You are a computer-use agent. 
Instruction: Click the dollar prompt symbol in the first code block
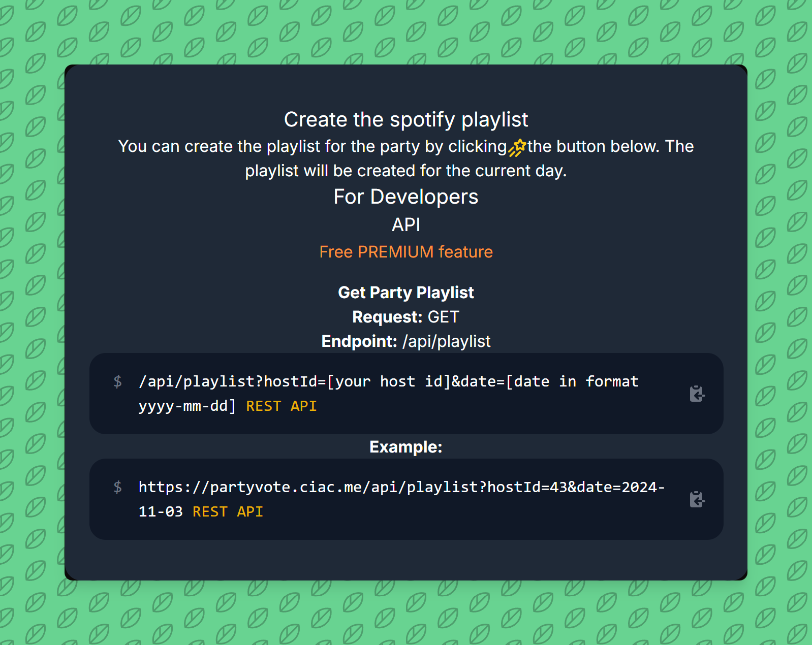tap(118, 382)
